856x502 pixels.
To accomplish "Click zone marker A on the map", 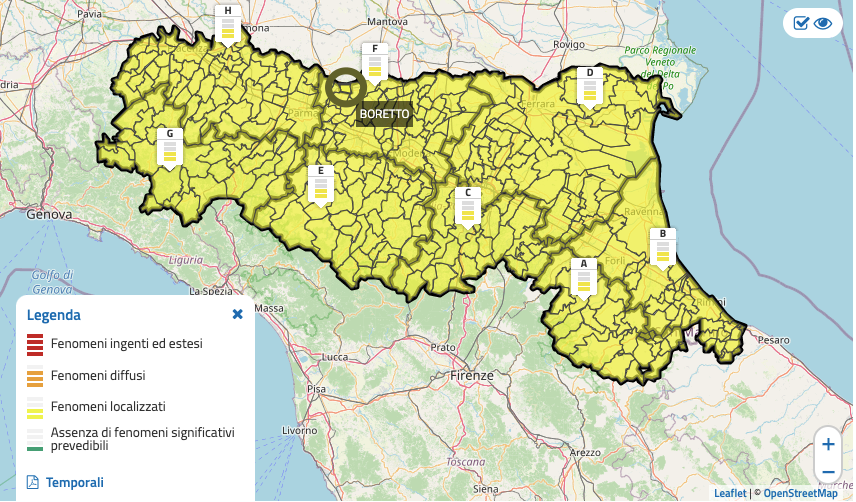I will 584,279.
